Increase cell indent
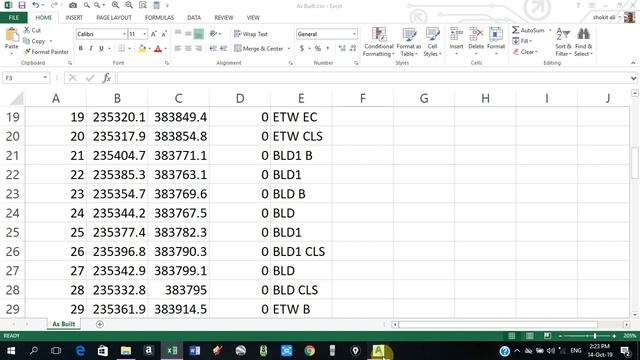 click(223, 49)
